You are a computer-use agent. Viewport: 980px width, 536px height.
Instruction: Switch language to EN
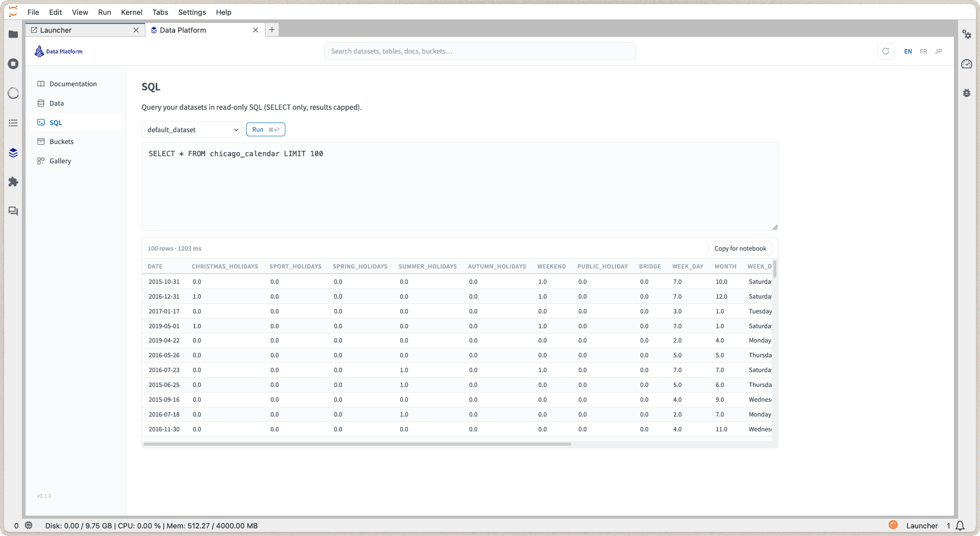(x=908, y=51)
